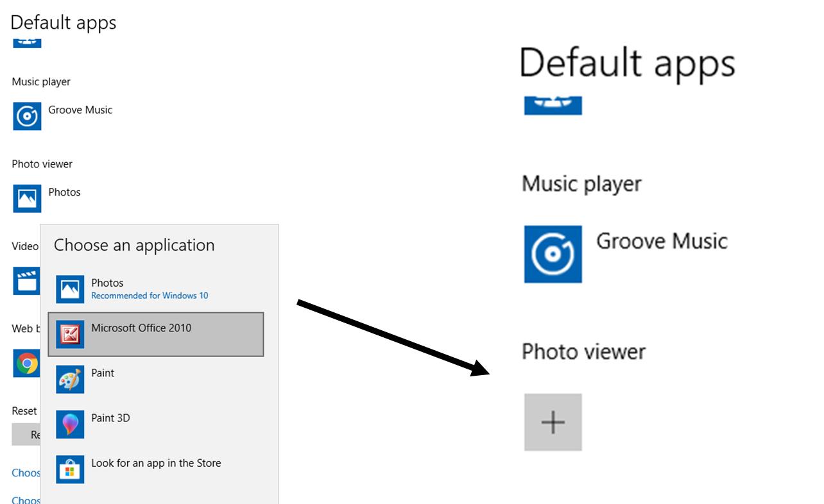Select "Photos" text beside the Photo viewer icon
The image size is (824, 504).
click(64, 192)
